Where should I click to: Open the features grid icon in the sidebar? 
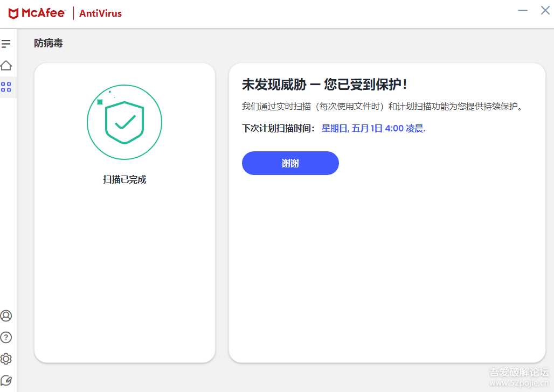click(x=7, y=87)
